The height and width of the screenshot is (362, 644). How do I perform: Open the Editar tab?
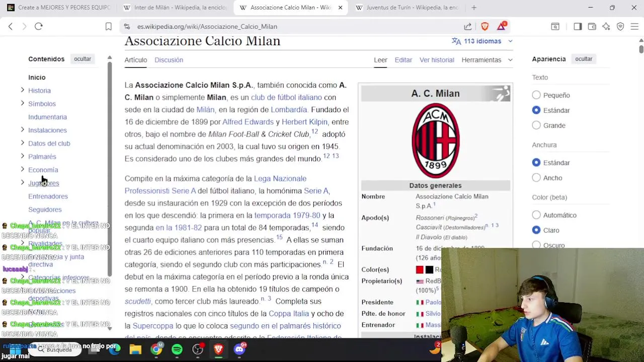coord(404,60)
